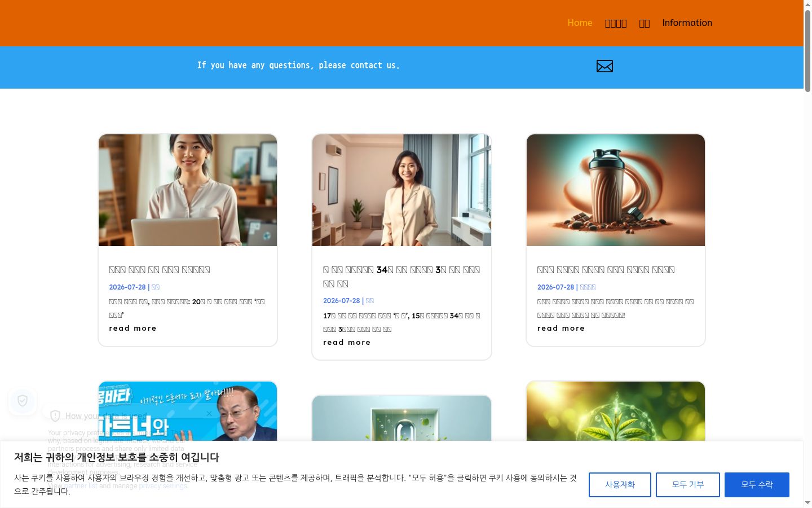Click the 사용자화 customize cookie button
This screenshot has height=508, width=812.
pyautogui.click(x=620, y=485)
